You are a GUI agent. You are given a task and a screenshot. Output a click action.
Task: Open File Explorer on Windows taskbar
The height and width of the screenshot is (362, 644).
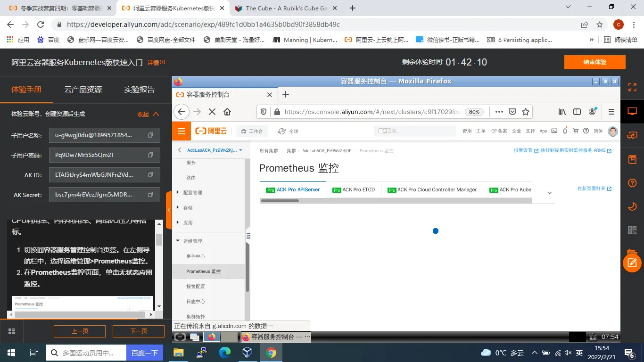(x=179, y=353)
